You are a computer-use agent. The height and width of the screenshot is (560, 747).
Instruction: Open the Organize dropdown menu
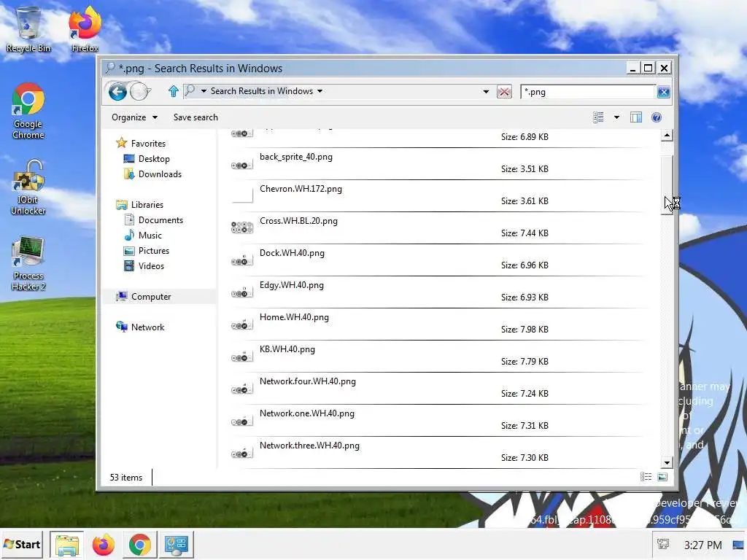pyautogui.click(x=134, y=117)
